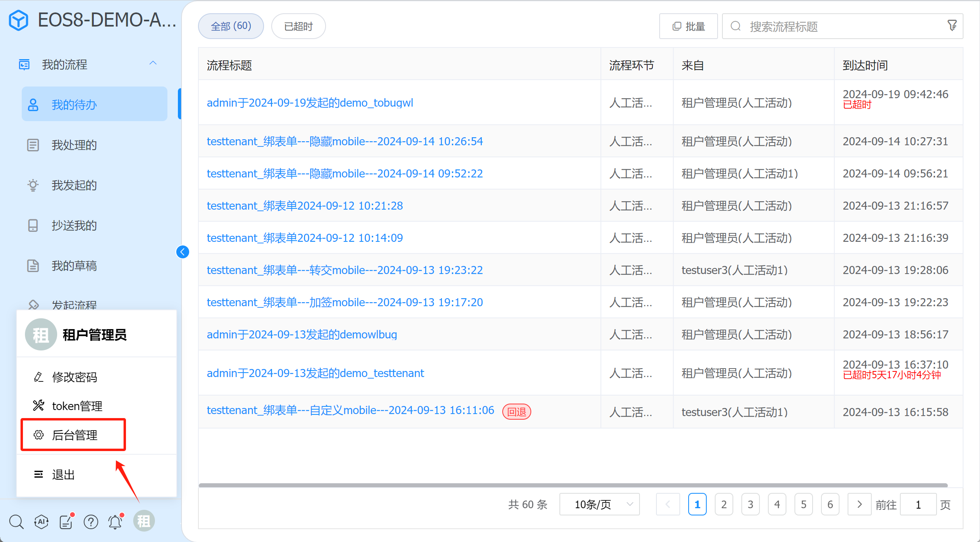Select the 全部 (60) filter pill
The width and height of the screenshot is (980, 542).
(231, 27)
